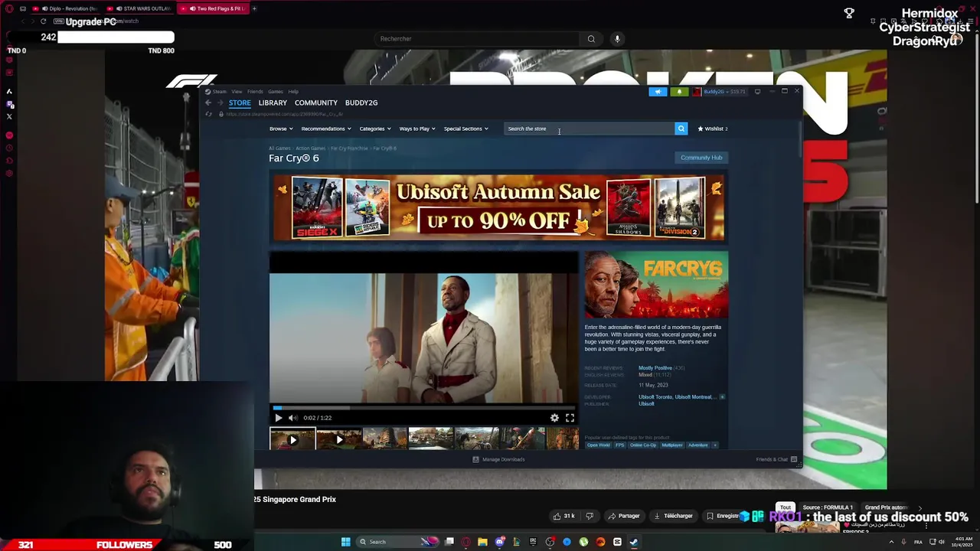Mute the trailer volume icon
This screenshot has height=551, width=980.
coord(292,418)
